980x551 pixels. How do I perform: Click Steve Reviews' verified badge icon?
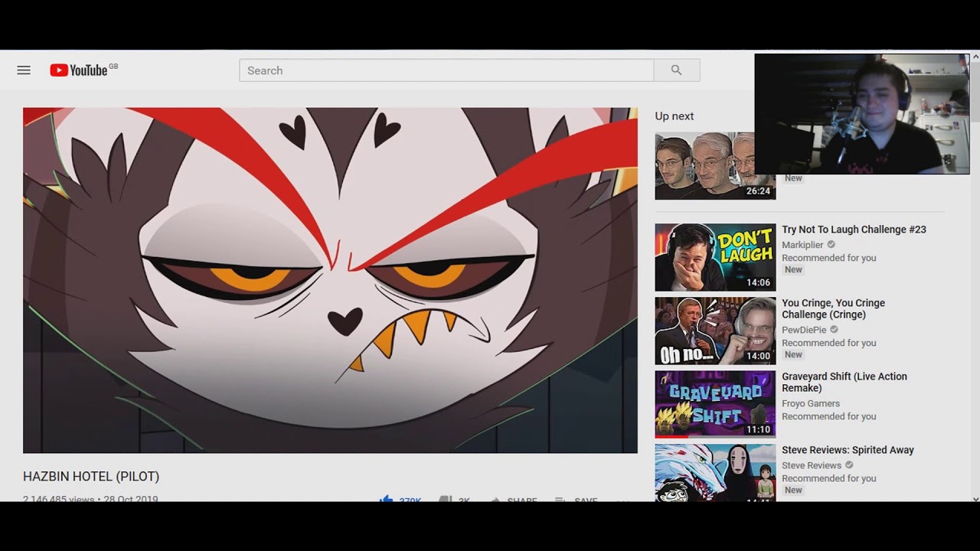(849, 465)
